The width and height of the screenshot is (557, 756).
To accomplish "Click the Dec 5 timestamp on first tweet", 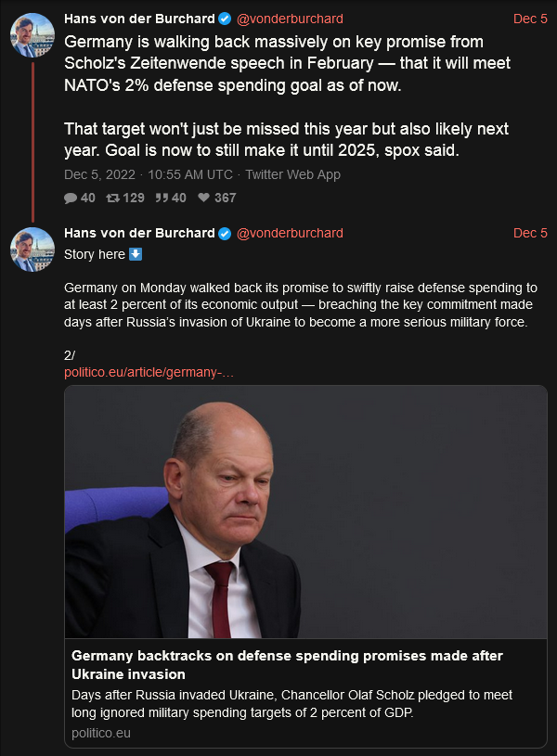I will point(529,17).
